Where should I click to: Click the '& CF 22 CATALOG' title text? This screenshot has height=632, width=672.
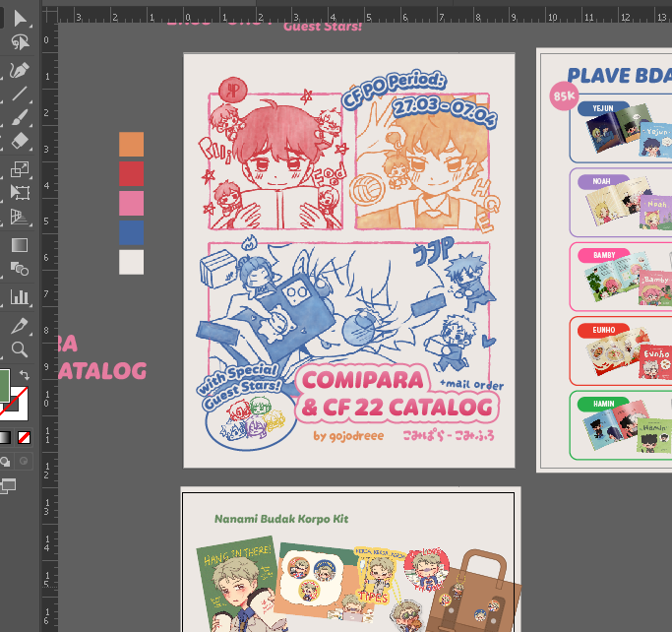click(397, 408)
